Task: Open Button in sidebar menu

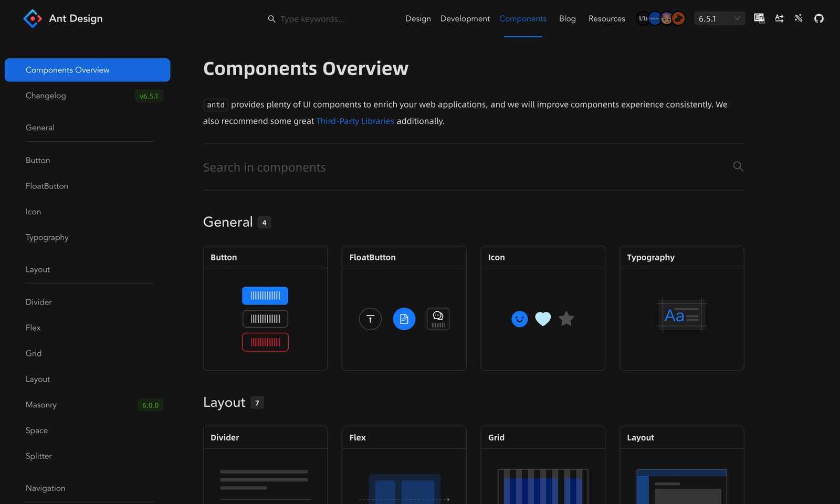Action: pyautogui.click(x=87, y=160)
